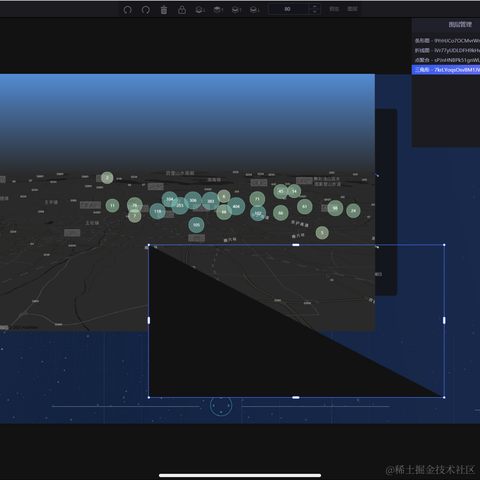Send layer to bottom icon

[200, 10]
